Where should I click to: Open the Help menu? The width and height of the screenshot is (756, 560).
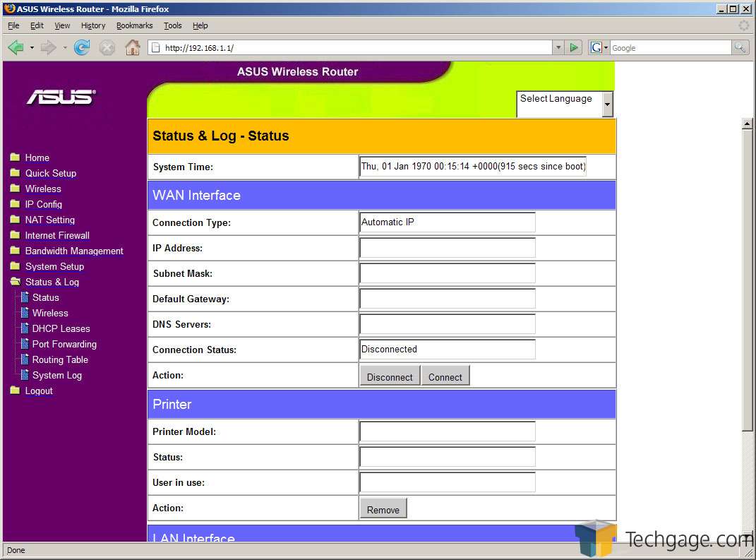click(x=200, y=25)
